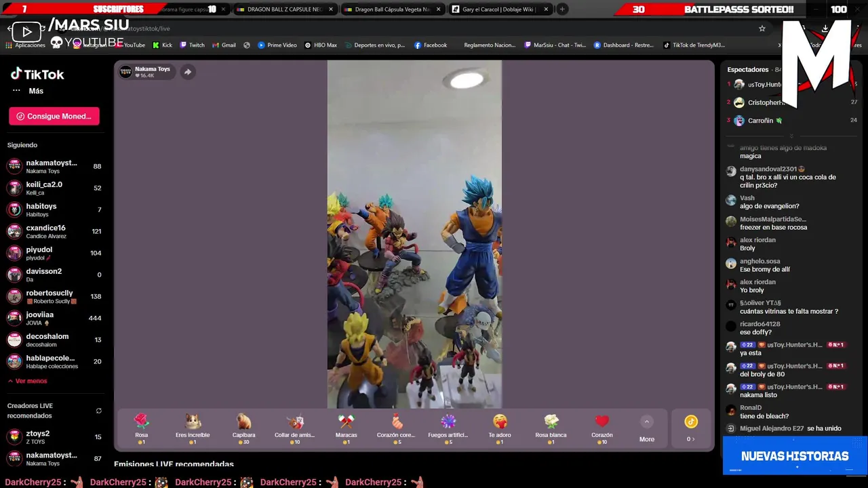Switch to Gary el Caracol wiki tab

(x=500, y=9)
